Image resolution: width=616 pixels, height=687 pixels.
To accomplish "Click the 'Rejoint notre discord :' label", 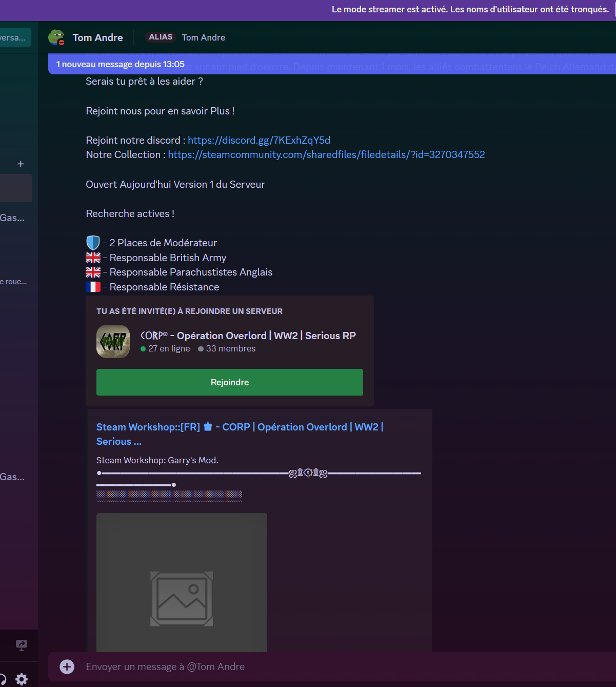I will (x=136, y=140).
